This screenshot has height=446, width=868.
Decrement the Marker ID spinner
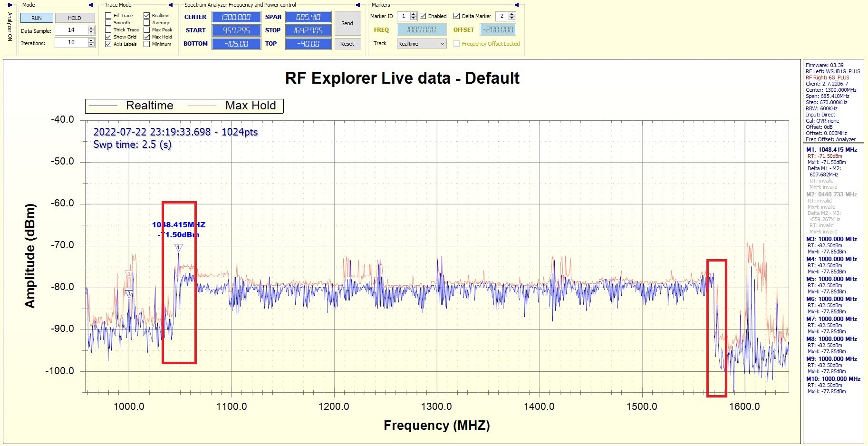coord(414,18)
